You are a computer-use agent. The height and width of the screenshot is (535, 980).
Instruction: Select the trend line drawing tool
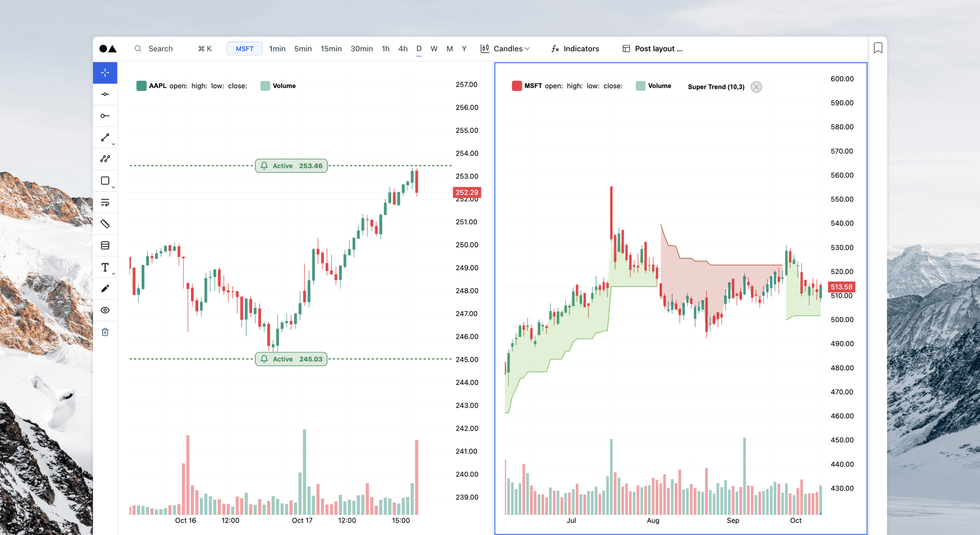[105, 137]
